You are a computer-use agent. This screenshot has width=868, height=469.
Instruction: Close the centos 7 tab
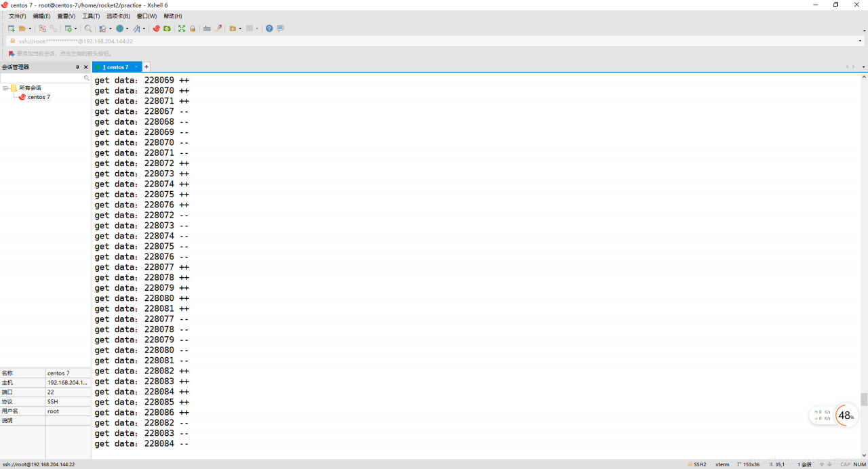tap(136, 66)
